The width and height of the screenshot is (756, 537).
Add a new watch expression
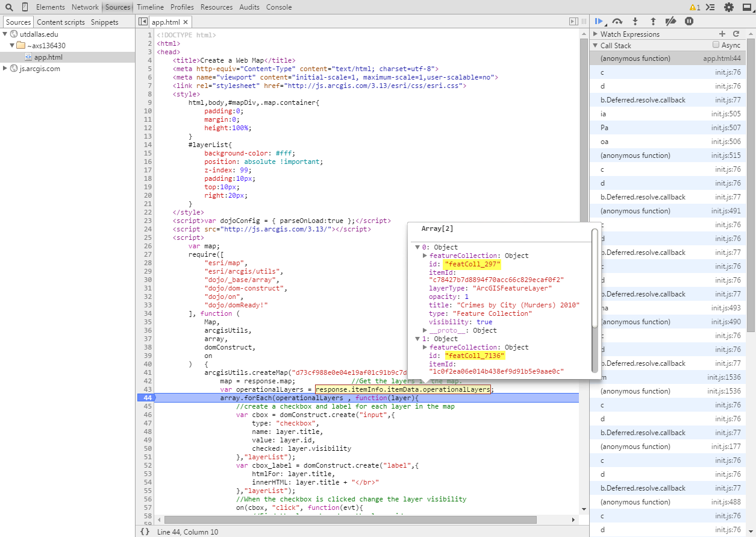coord(722,34)
